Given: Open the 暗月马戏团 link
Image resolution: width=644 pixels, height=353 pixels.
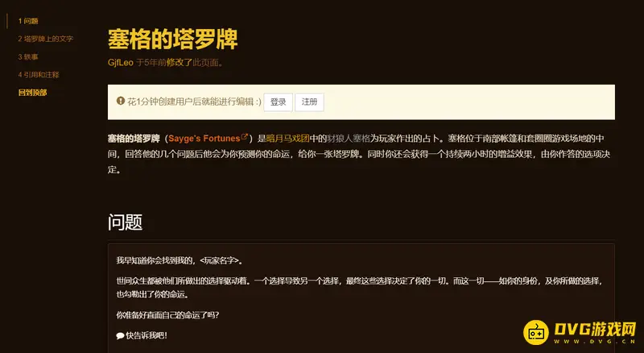Looking at the screenshot, I should click(288, 139).
